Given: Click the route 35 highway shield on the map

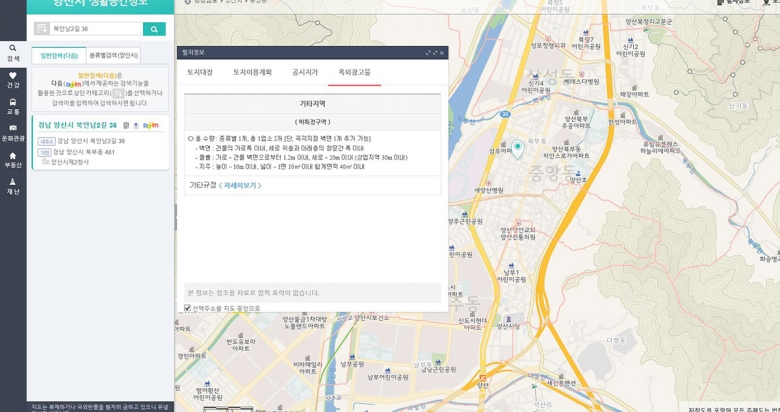Looking at the screenshot, I should [505, 114].
